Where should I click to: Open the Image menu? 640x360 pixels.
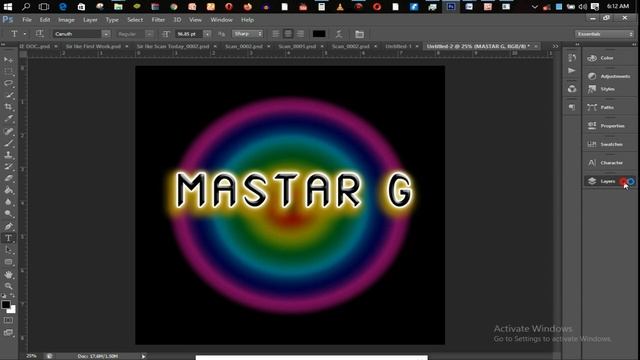66,20
